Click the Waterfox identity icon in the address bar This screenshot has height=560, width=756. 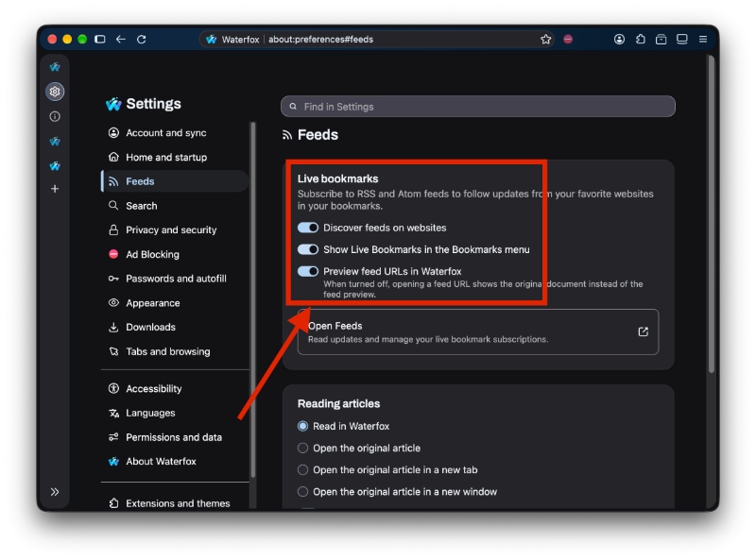[211, 39]
